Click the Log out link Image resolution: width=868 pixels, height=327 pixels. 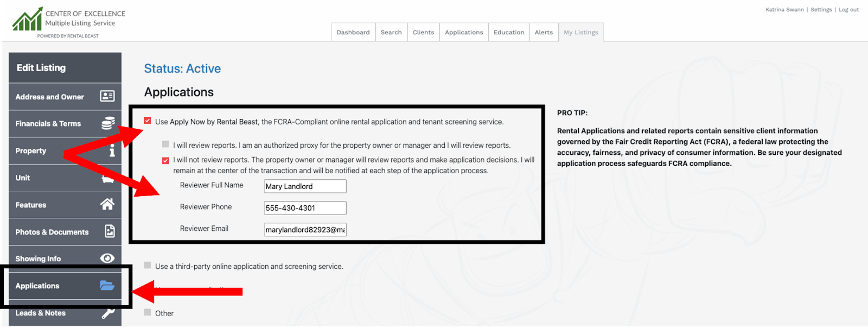[848, 10]
